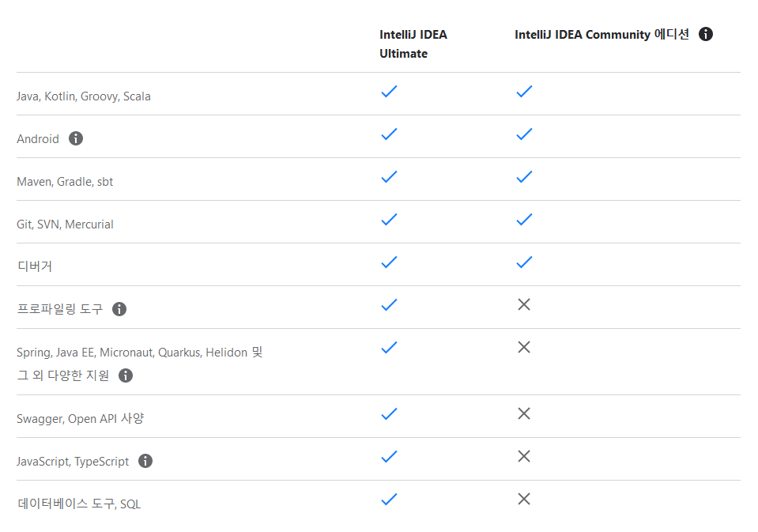The width and height of the screenshot is (758, 532).
Task: Click Community X mark for Swagger row
Action: tap(524, 413)
